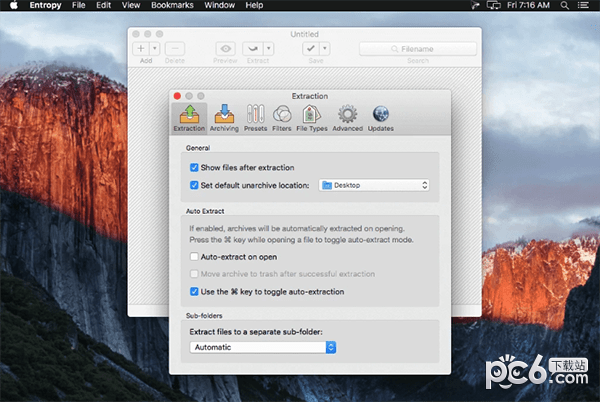
Task: Switch to the Archiving preferences pane
Action: pos(224,118)
